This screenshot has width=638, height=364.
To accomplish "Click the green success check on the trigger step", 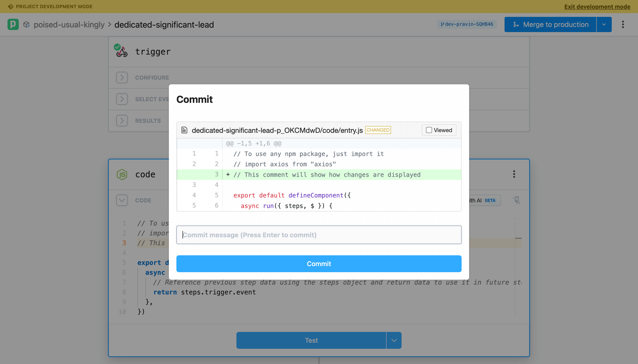I will pos(117,47).
